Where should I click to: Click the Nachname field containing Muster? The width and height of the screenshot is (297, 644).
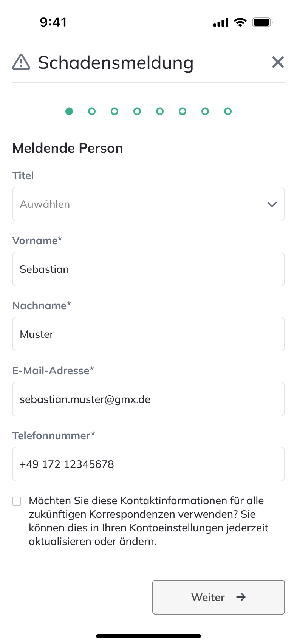pyautogui.click(x=148, y=334)
